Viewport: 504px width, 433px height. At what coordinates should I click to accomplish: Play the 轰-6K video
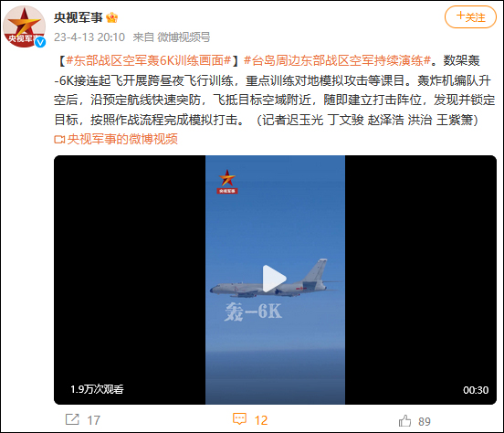[x=274, y=279]
